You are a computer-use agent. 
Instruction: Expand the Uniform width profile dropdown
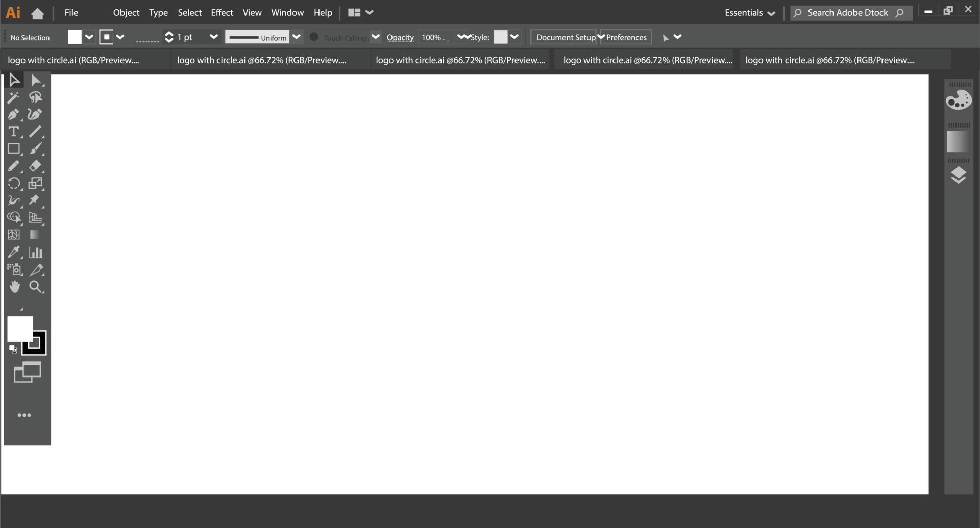[x=297, y=37]
